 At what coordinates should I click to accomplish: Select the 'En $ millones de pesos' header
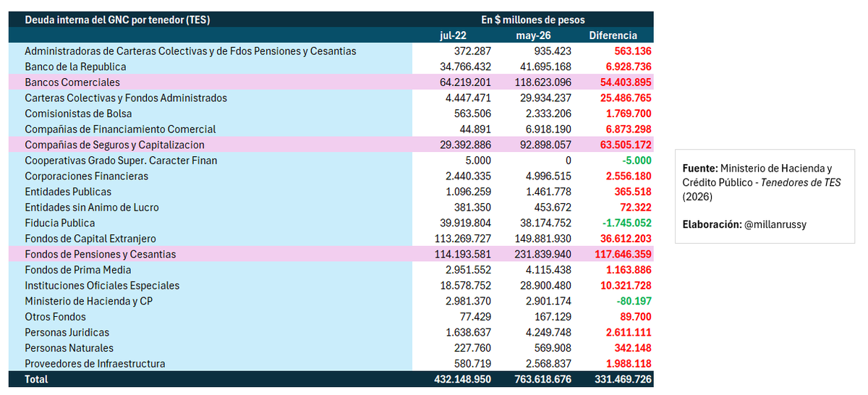point(533,20)
